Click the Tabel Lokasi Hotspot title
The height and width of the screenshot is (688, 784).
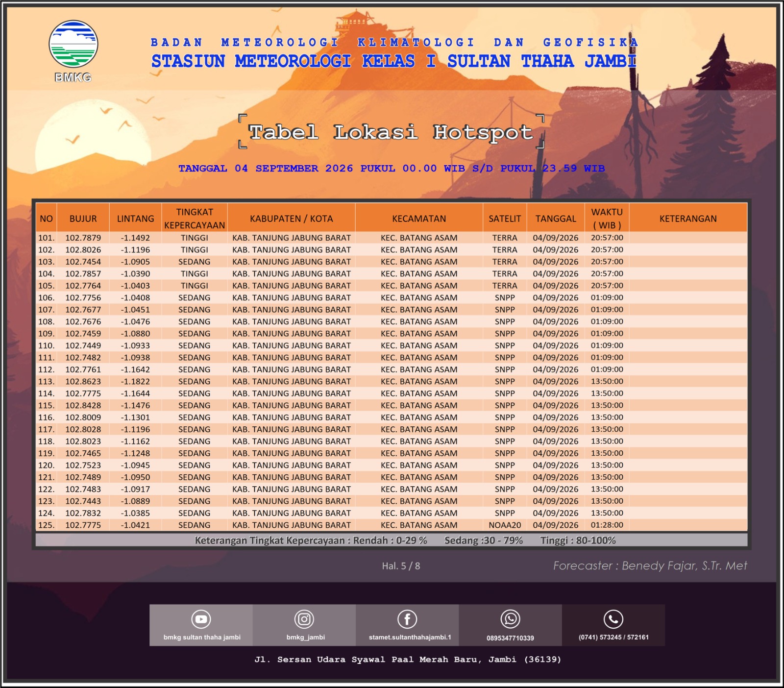click(x=391, y=132)
